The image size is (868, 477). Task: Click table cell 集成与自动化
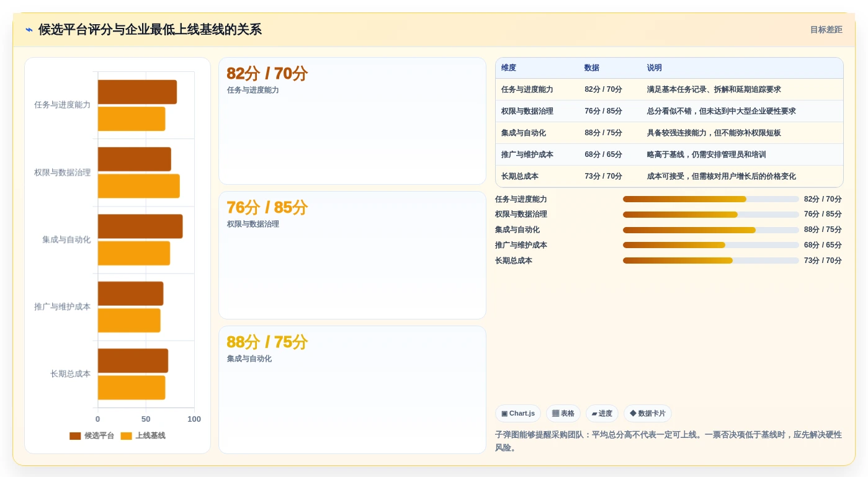(524, 133)
